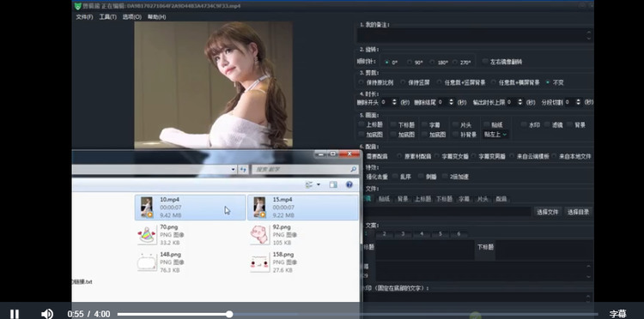Select the 92.png pink pig thumbnail
The width and height of the screenshot is (644, 319).
click(259, 235)
